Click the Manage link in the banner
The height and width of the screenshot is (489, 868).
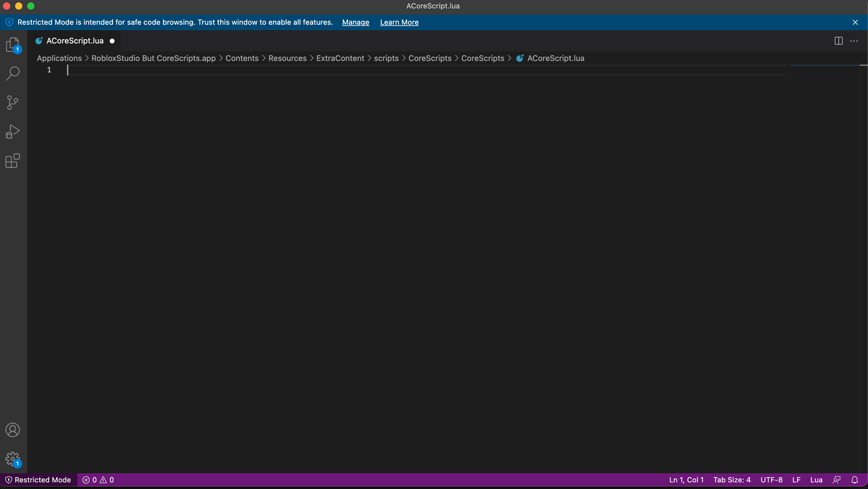[x=355, y=22]
